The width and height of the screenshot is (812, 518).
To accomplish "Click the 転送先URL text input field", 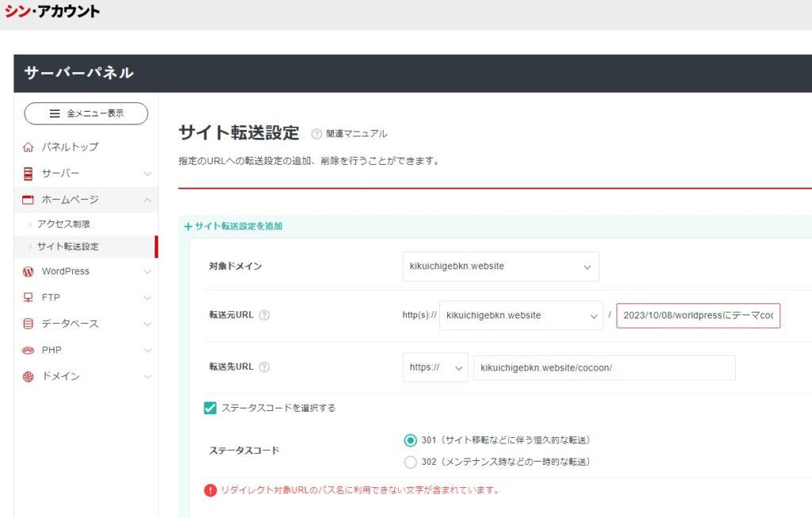I will tap(604, 367).
